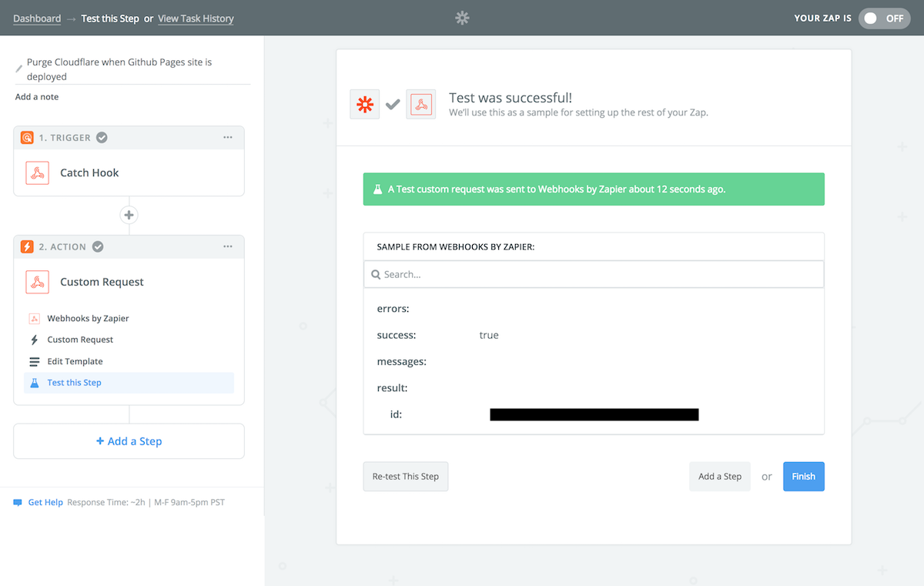
Task: Click the 'success:' field label
Action: 397,336
